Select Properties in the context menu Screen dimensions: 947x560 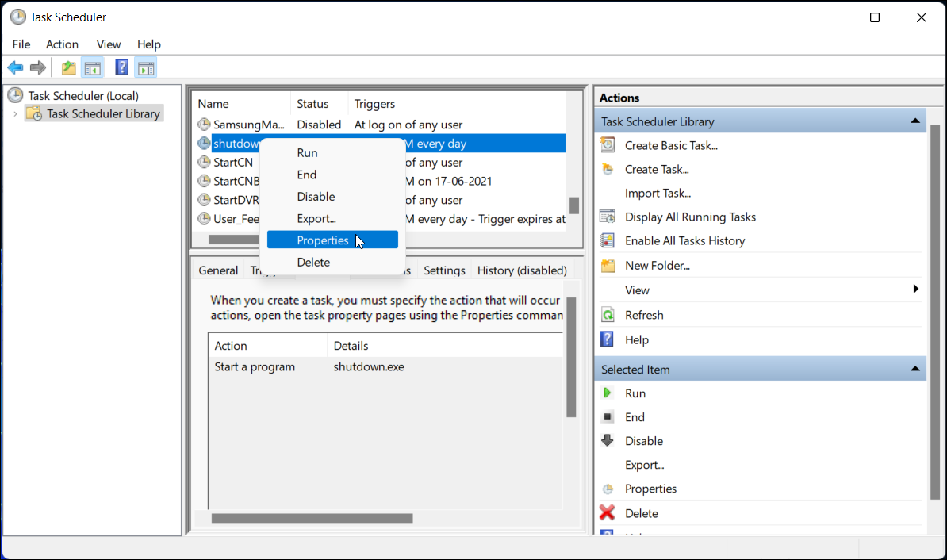(323, 240)
